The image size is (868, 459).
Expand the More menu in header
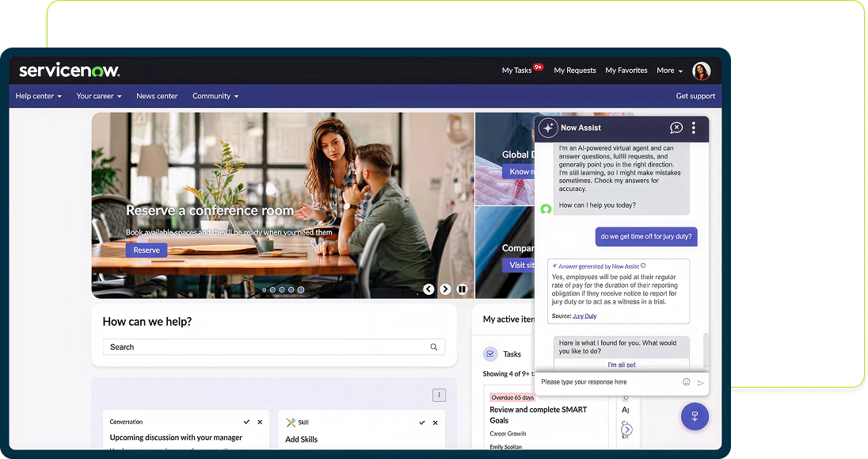(669, 71)
